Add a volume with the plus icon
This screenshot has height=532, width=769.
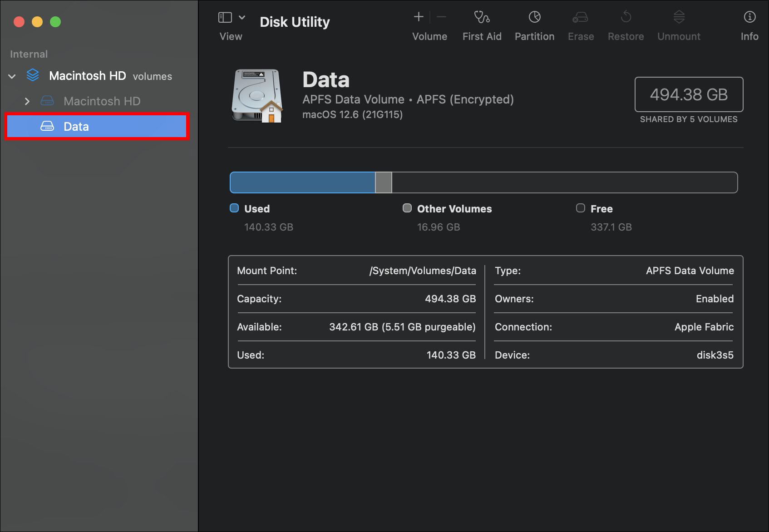[419, 17]
